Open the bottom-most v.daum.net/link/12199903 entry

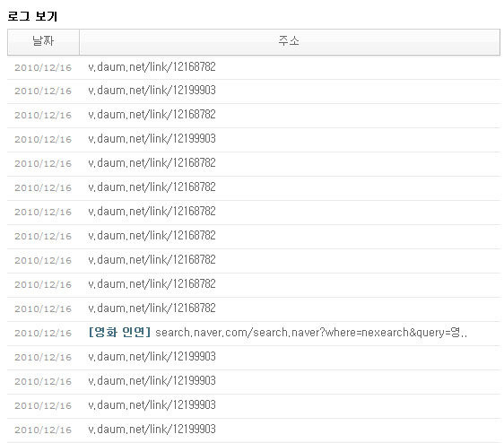coord(152,430)
